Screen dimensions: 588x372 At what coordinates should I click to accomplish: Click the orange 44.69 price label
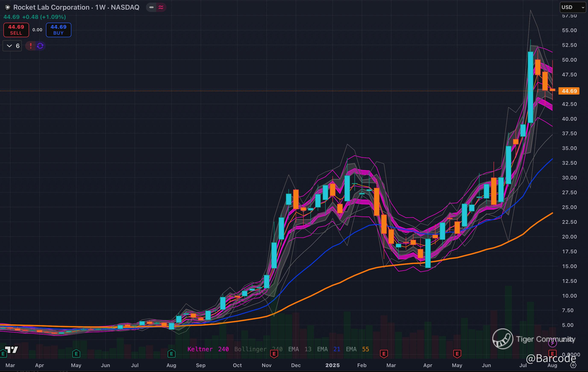click(569, 91)
